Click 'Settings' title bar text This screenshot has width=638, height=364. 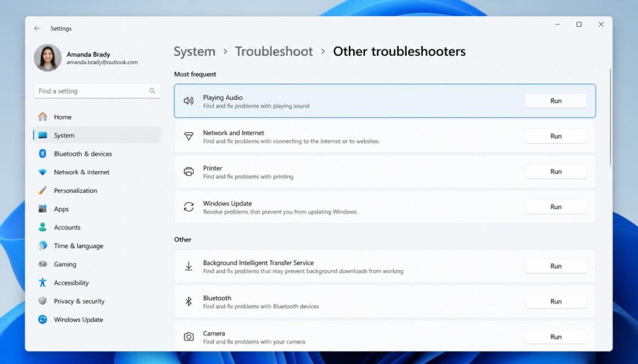[x=61, y=29]
